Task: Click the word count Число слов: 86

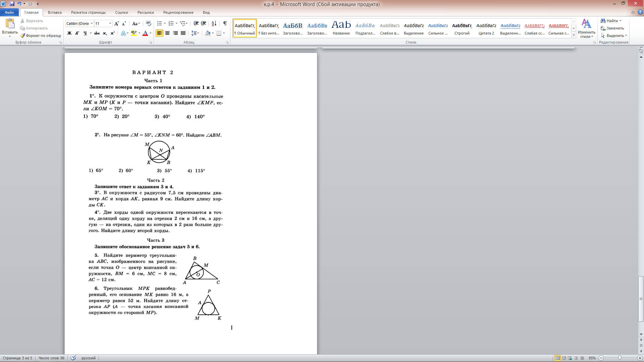Action: tap(51, 358)
